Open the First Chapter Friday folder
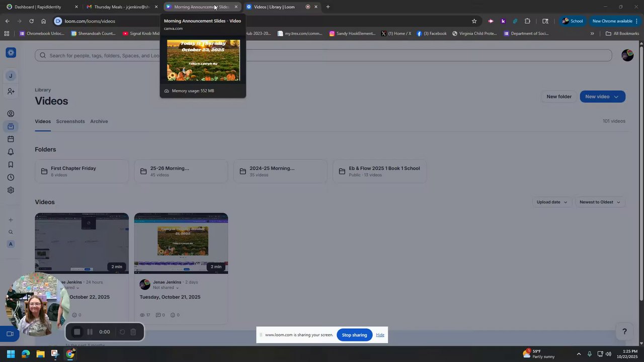 click(82, 171)
